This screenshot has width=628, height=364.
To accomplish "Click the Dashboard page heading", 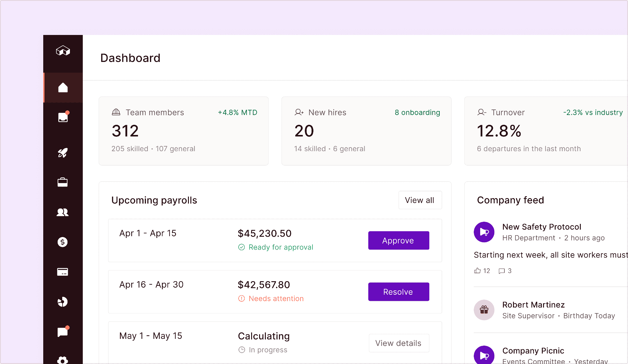I will tap(130, 58).
